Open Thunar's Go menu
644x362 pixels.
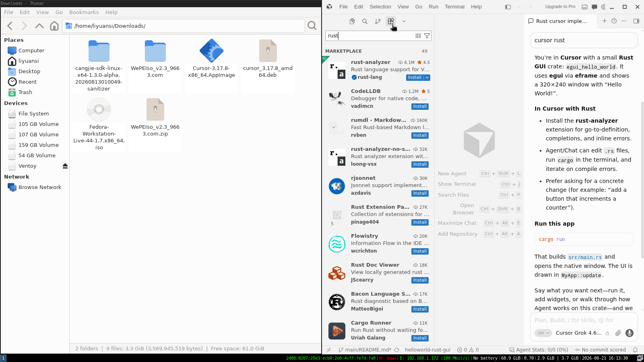click(59, 12)
